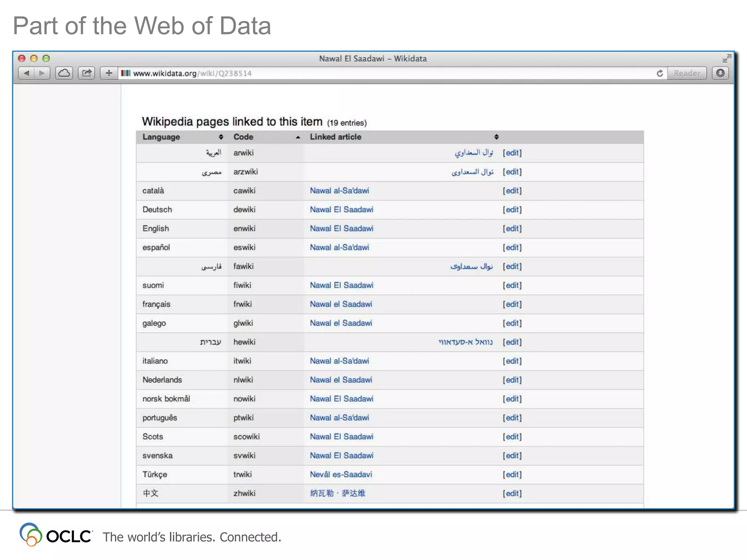Open the eswiki Nawal al-Sa'dawi link
The height and width of the screenshot is (560, 747).
(339, 248)
